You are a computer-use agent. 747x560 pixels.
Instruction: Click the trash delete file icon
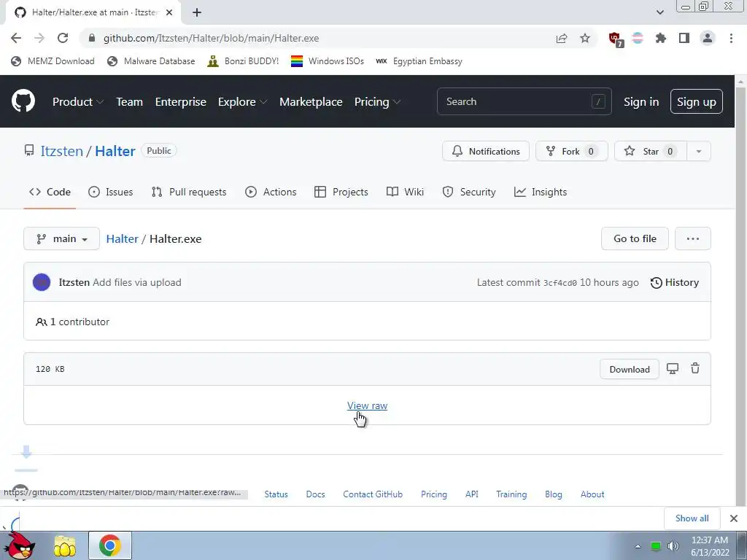pos(695,368)
